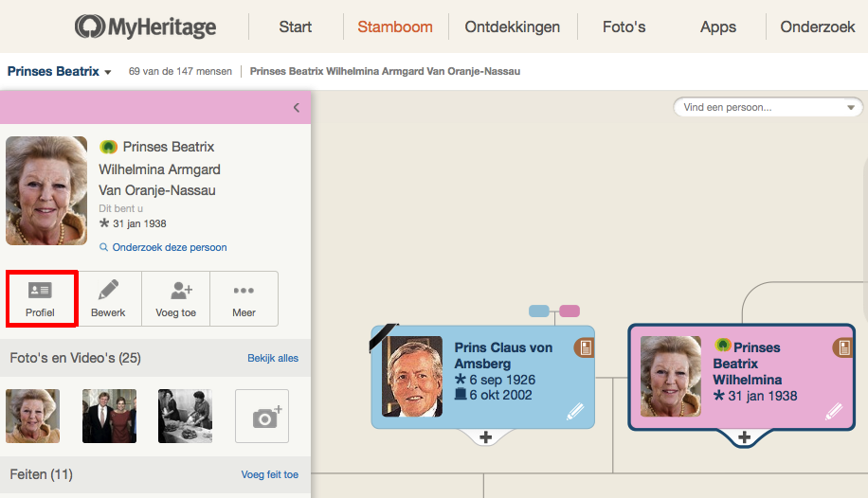Open Prinses Beatrix profile card icon
Viewport: 868px width, 498px height.
(842, 348)
